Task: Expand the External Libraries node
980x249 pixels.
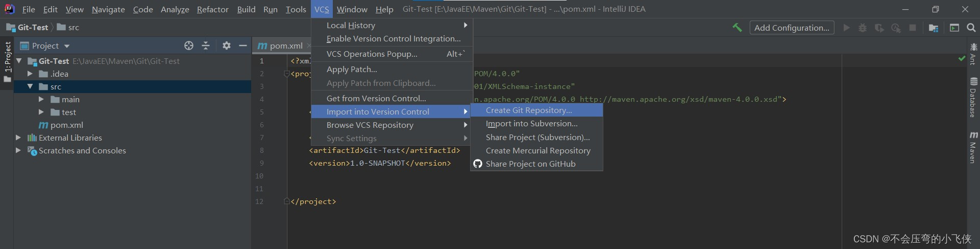Action: tap(18, 138)
